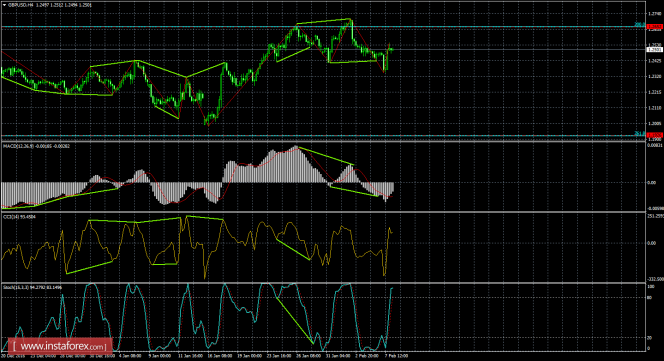Open the CCI(14) indicator label
The image size is (664, 361).
[11, 217]
